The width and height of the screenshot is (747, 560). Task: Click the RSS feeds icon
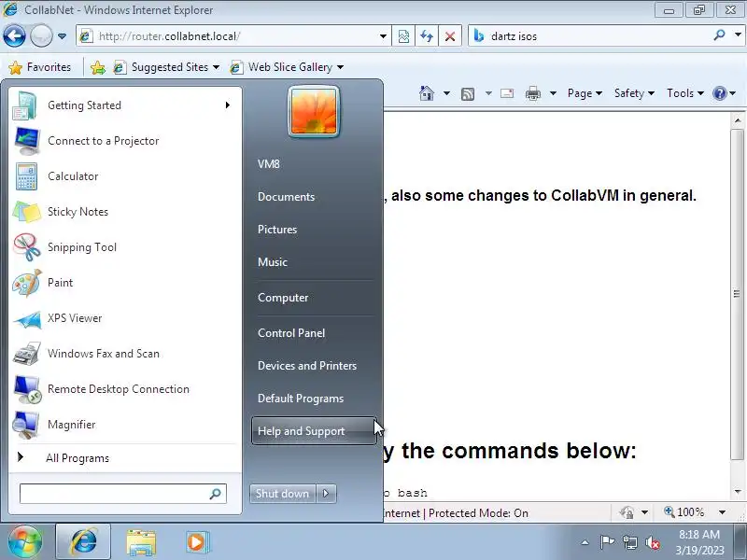click(x=468, y=94)
